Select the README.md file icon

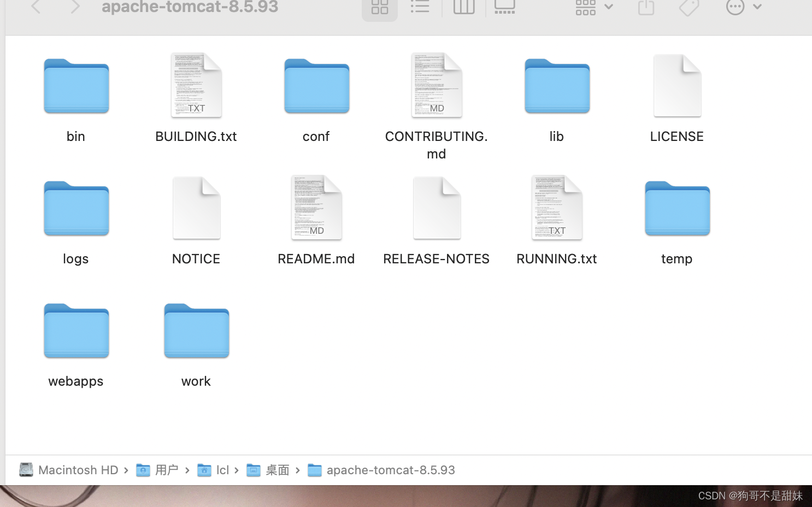pos(316,208)
